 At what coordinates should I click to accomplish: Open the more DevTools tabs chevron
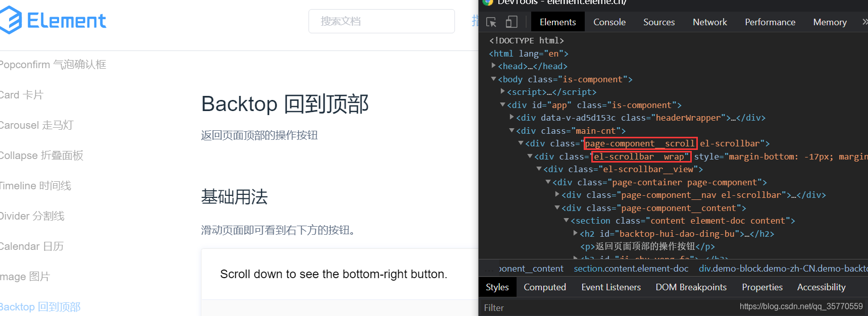click(x=864, y=22)
